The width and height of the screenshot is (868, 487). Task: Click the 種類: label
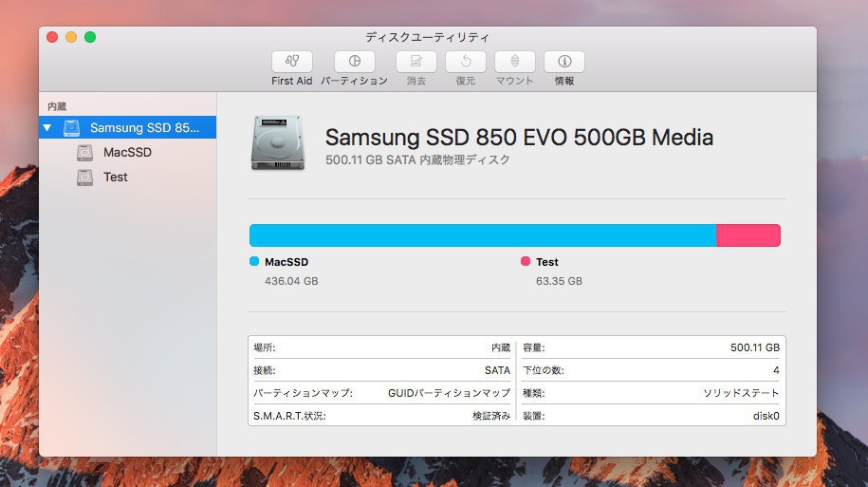[x=534, y=393]
